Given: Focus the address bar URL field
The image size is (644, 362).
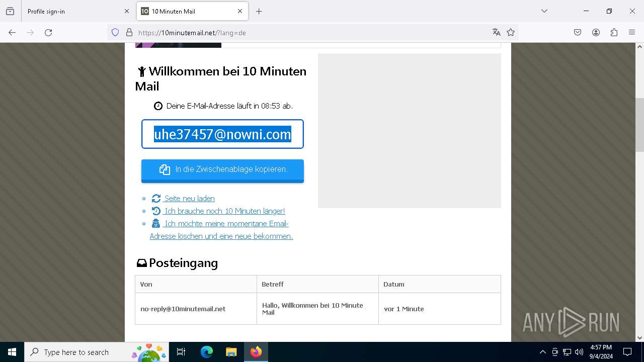Looking at the screenshot, I should point(312,33).
